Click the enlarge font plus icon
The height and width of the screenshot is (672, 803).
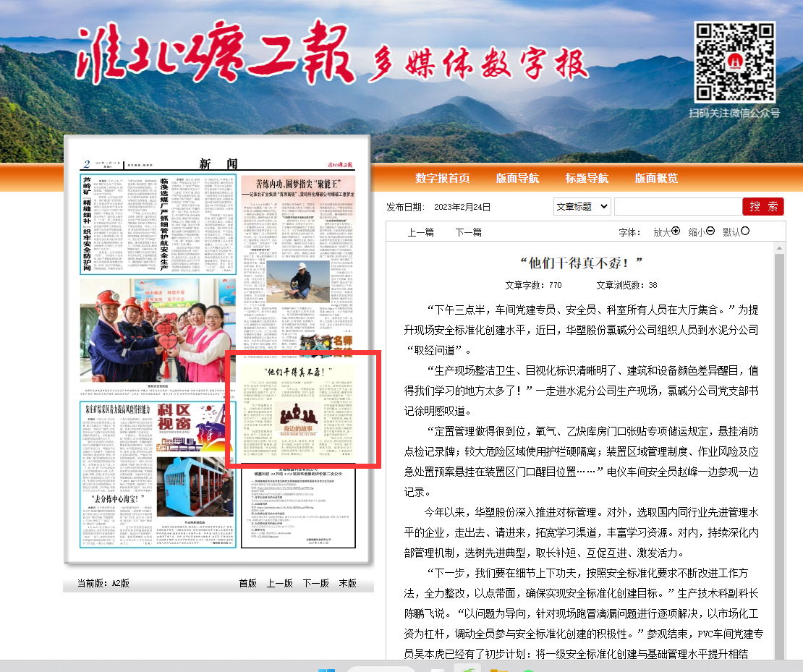tap(676, 231)
